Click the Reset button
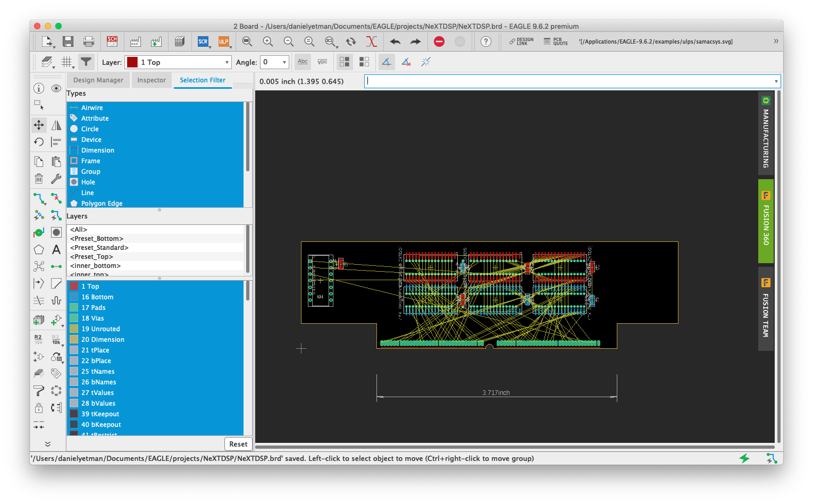813x504 pixels. [x=238, y=444]
